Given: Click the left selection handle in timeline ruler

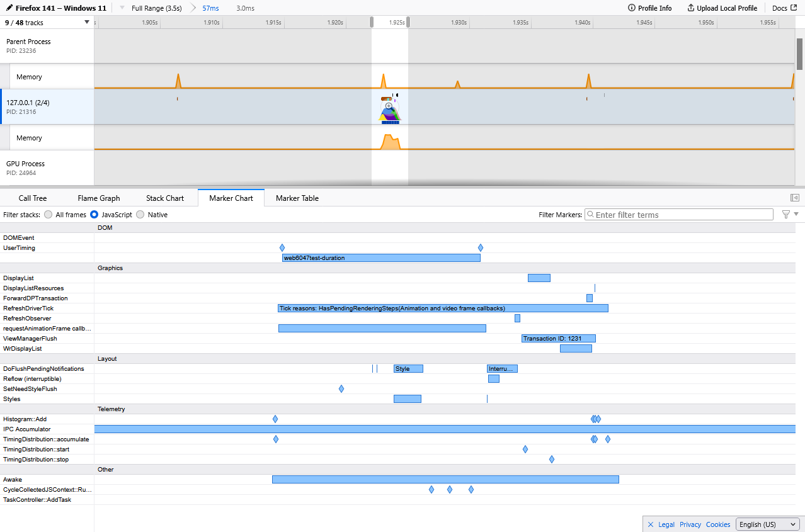Looking at the screenshot, I should pos(372,22).
